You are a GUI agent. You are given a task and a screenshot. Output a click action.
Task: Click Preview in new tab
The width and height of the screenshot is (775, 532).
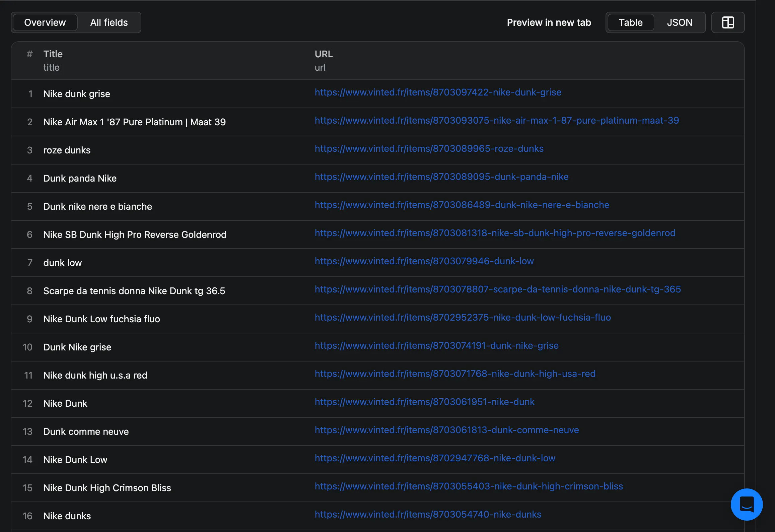(549, 22)
